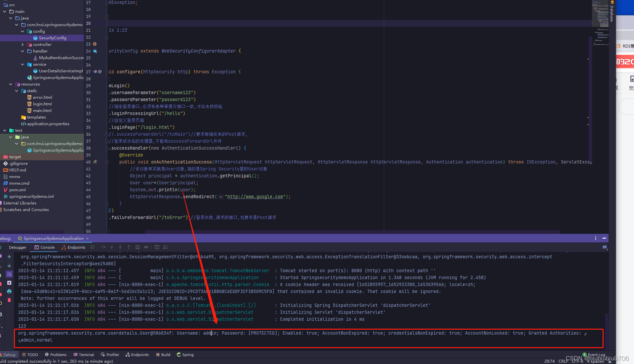The image size is (634, 364).
Task: Collapse the resources folder
Action: point(11,84)
